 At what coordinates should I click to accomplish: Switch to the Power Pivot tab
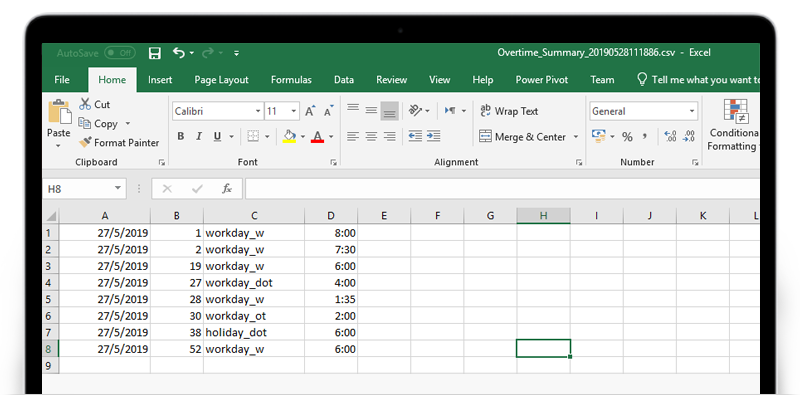point(542,80)
